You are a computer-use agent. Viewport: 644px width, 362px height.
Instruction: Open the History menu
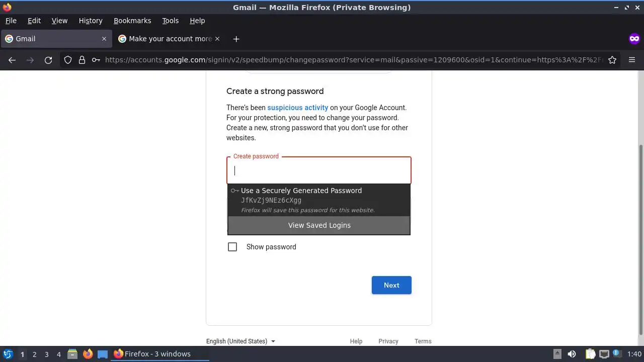tap(91, 21)
